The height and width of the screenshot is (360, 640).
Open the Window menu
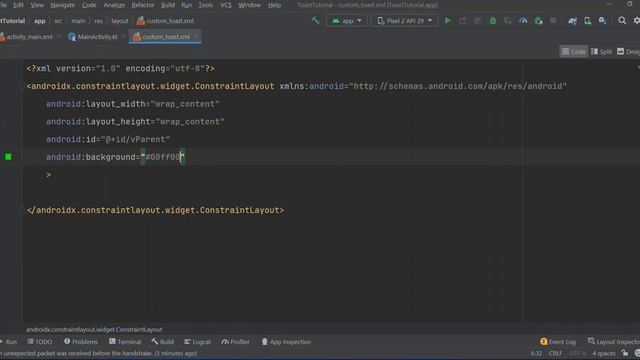tap(249, 5)
